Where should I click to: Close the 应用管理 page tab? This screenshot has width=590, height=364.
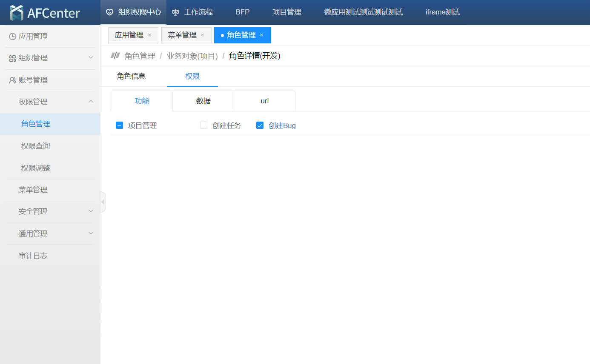tap(149, 35)
